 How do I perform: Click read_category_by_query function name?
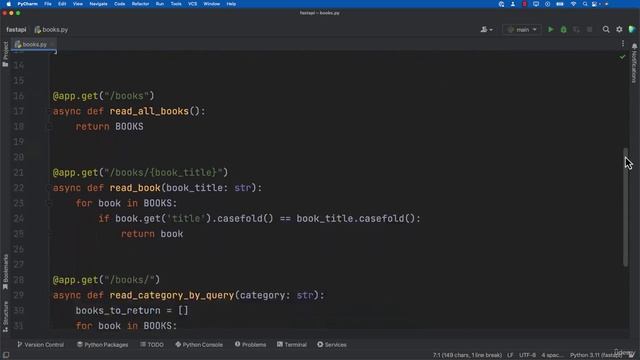171,296
